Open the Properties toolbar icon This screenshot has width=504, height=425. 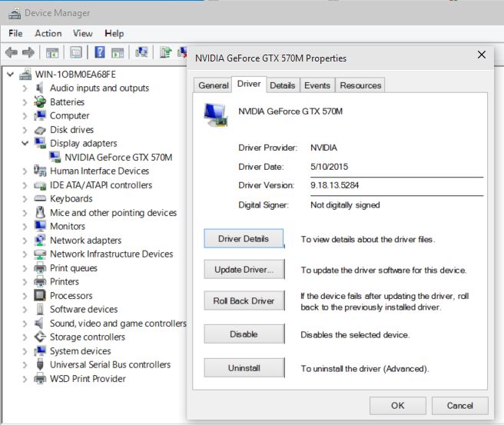coord(76,52)
